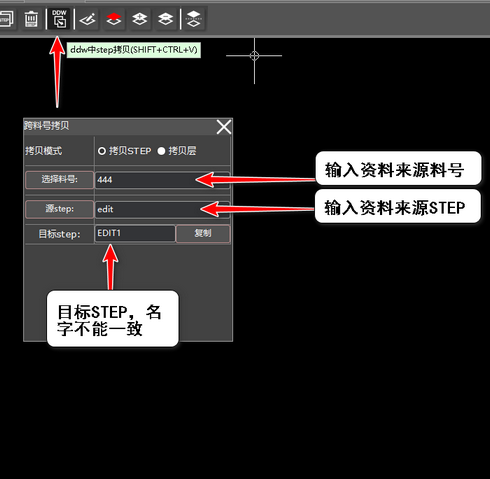
Task: Focus the source step field containing edit
Action: 162,209
